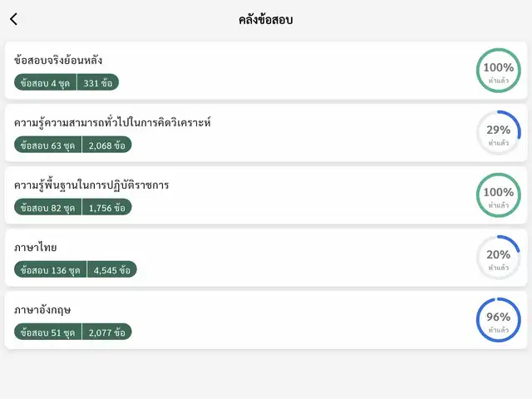Open ความรู้พื้นฐานในการปฏิบัติราชการ category
532x399 pixels.
coord(91,185)
